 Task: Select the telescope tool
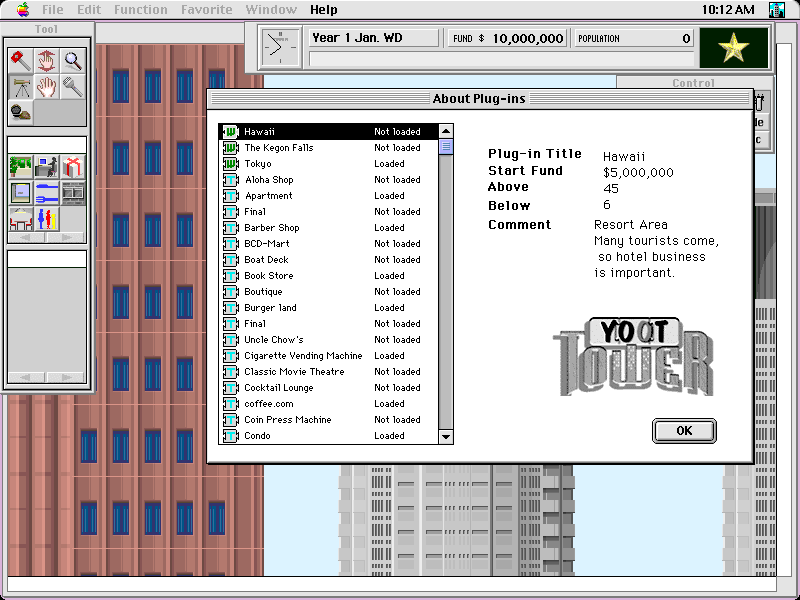pyautogui.click(x=20, y=87)
